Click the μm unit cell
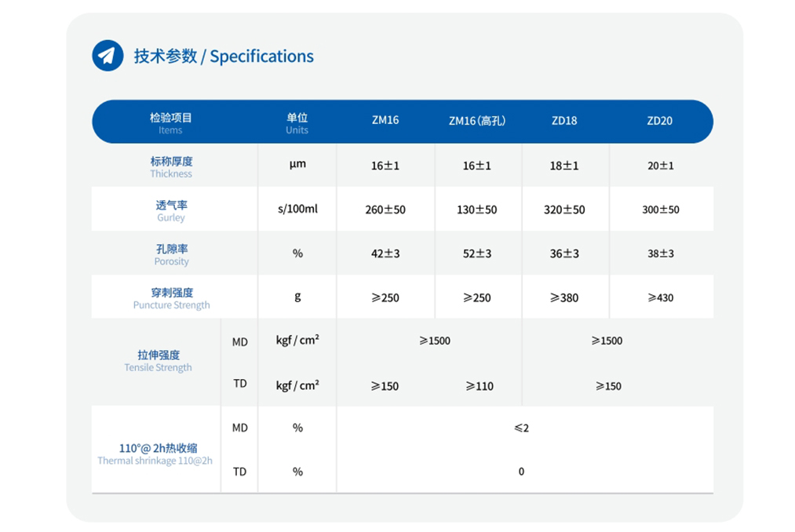 (x=297, y=165)
